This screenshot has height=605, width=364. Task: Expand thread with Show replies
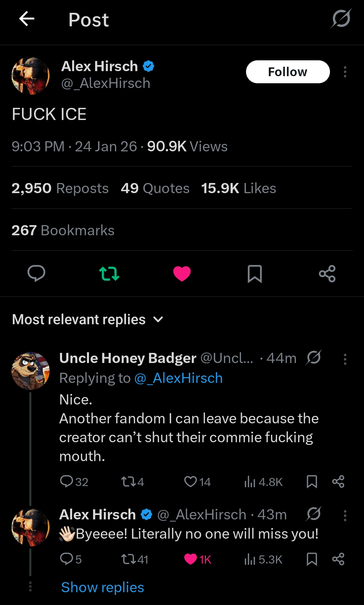[102, 587]
